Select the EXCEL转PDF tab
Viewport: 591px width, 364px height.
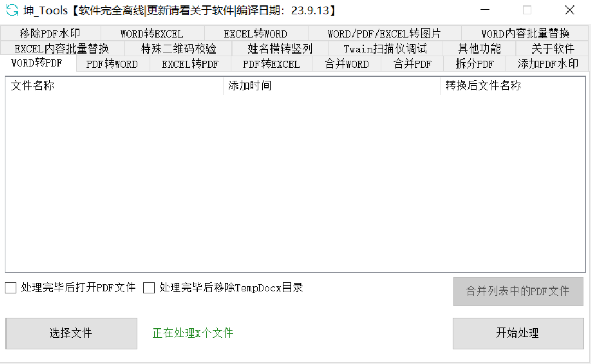pos(190,64)
